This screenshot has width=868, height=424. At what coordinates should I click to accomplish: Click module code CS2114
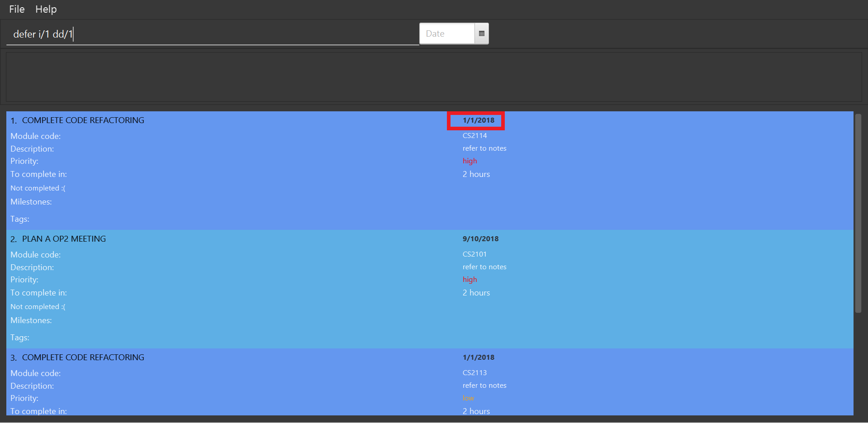pyautogui.click(x=475, y=135)
